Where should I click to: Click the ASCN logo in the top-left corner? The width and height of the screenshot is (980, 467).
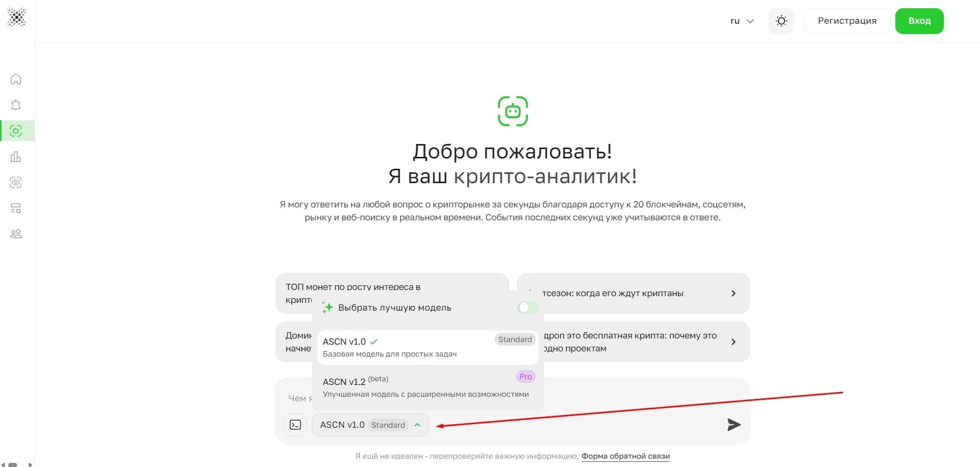[x=17, y=18]
